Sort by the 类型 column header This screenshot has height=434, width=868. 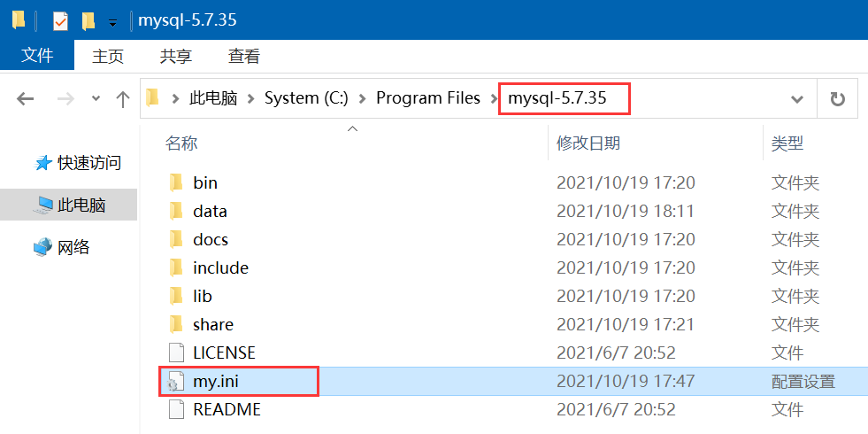click(x=787, y=143)
